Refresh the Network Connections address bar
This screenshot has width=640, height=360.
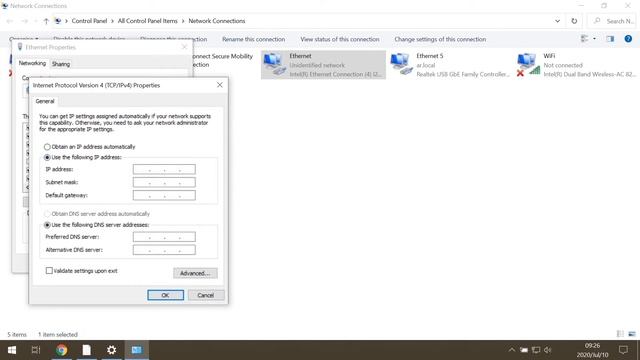[x=574, y=21]
